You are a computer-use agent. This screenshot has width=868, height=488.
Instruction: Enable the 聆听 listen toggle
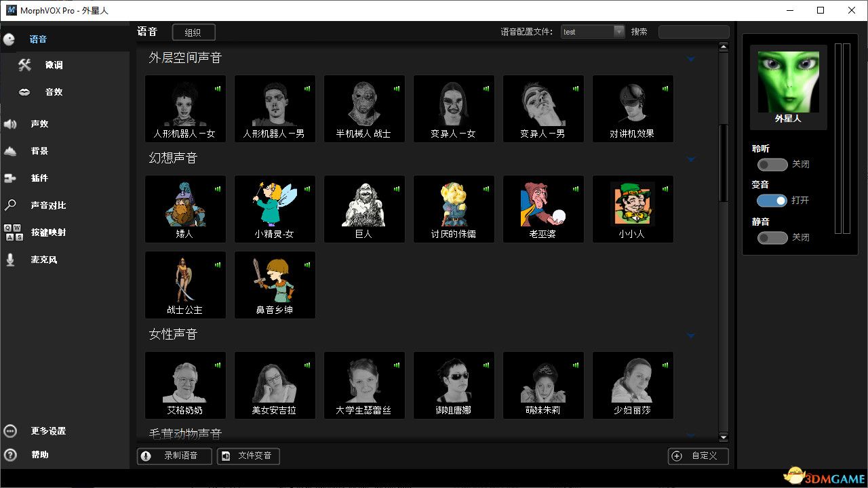tap(772, 164)
